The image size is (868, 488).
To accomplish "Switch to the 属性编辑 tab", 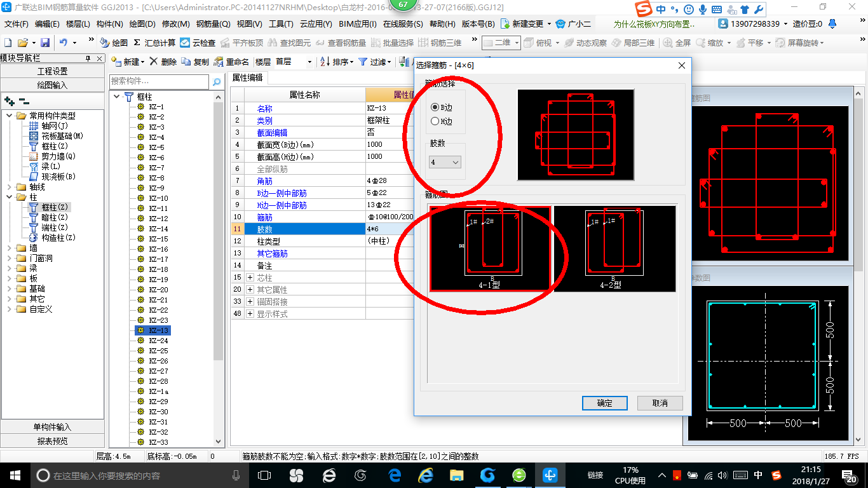I will 247,78.
